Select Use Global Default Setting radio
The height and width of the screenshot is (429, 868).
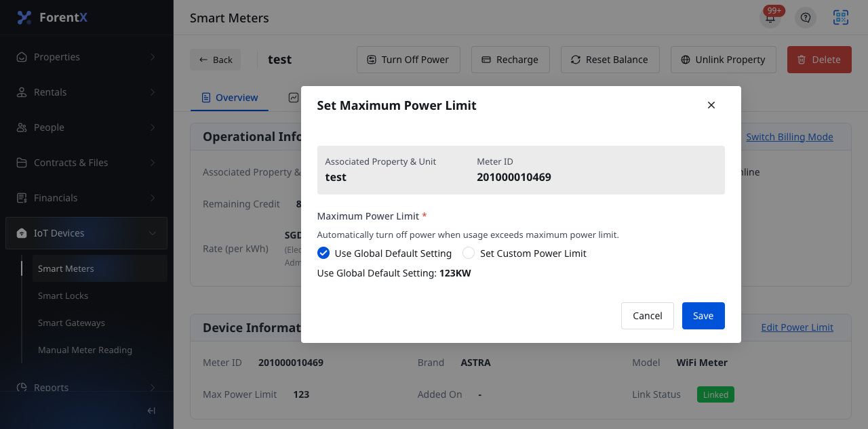[x=323, y=253]
